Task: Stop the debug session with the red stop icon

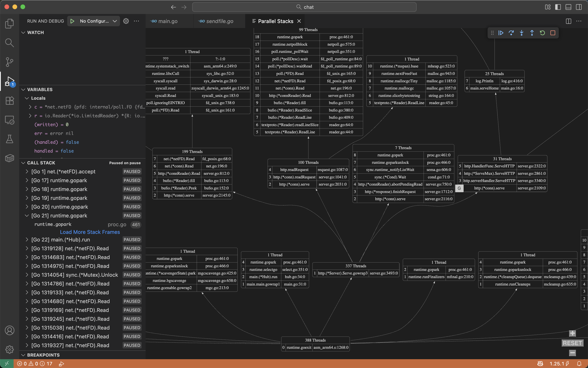Action: coord(553,33)
